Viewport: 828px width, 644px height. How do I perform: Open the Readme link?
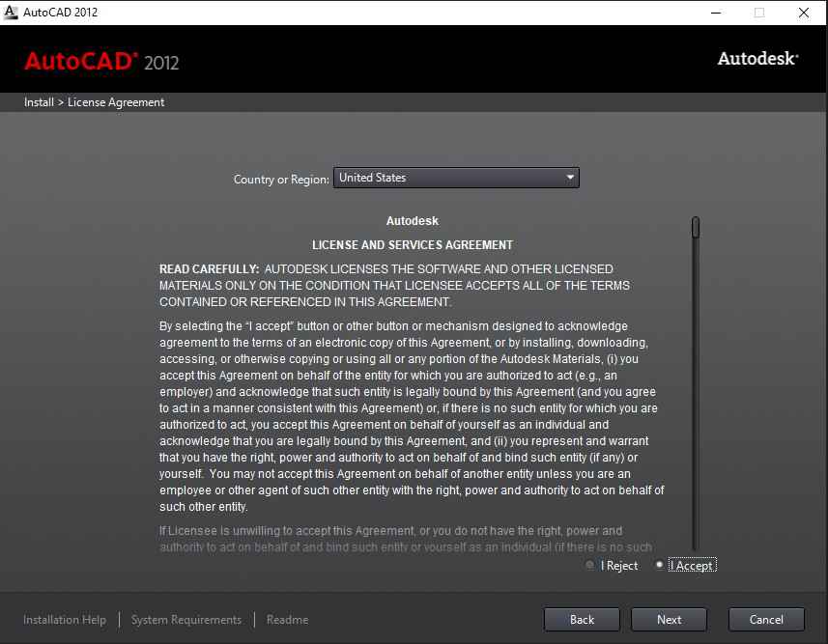[x=287, y=620]
